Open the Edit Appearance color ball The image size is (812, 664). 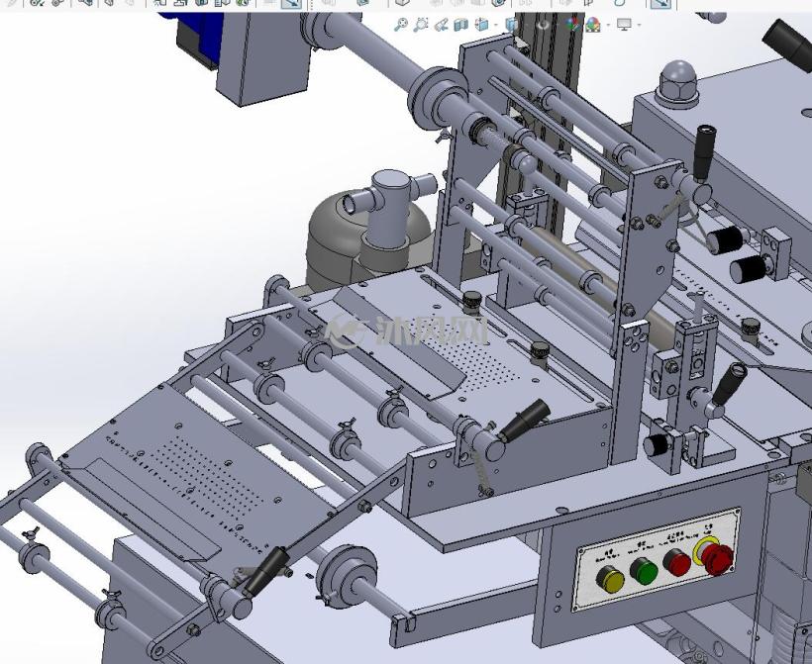pyautogui.click(x=572, y=25)
